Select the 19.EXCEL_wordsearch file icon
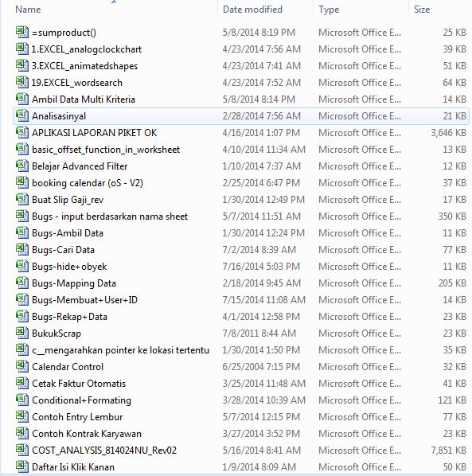 tap(22, 82)
